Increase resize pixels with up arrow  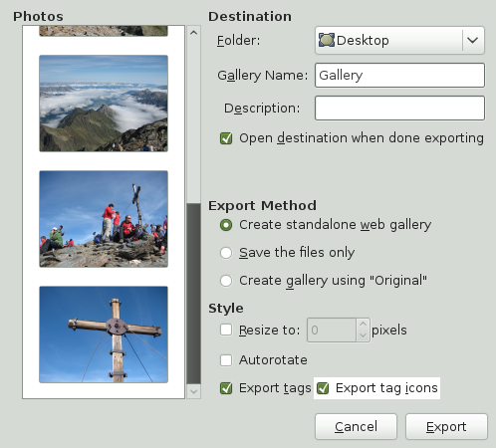click(x=363, y=324)
